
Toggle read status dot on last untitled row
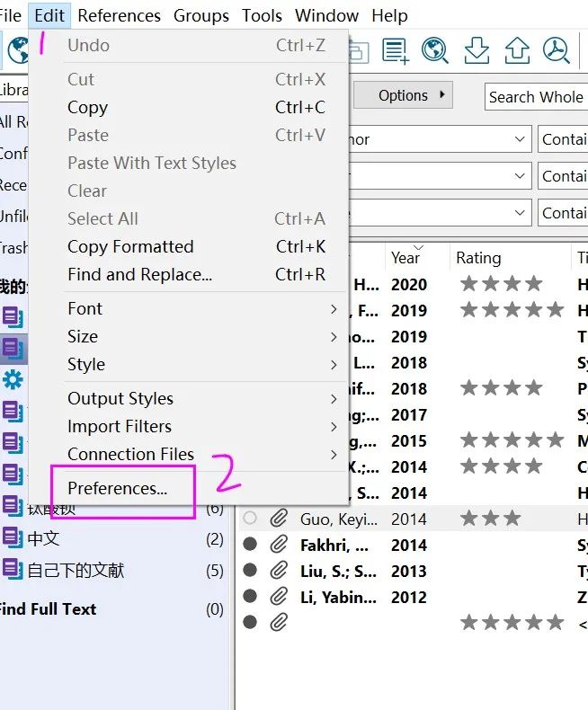(250, 623)
